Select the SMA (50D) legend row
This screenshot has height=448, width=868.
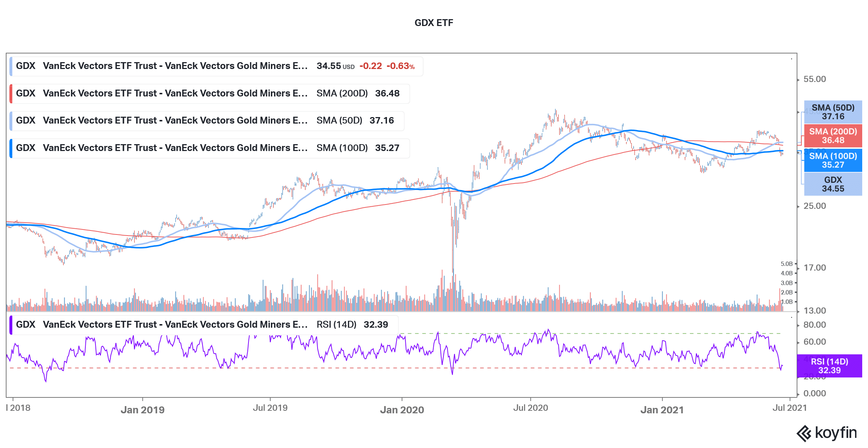pyautogui.click(x=207, y=121)
